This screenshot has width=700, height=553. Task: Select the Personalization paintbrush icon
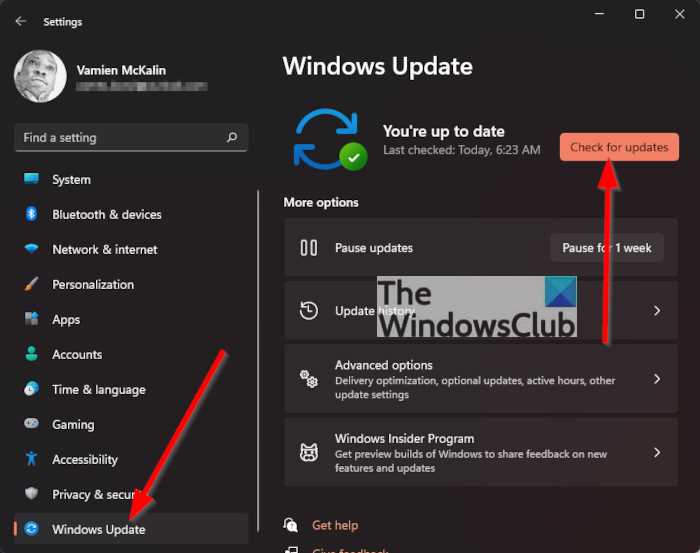tap(31, 284)
